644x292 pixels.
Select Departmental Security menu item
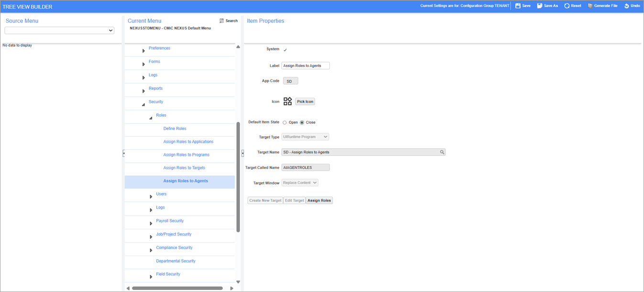(x=175, y=261)
